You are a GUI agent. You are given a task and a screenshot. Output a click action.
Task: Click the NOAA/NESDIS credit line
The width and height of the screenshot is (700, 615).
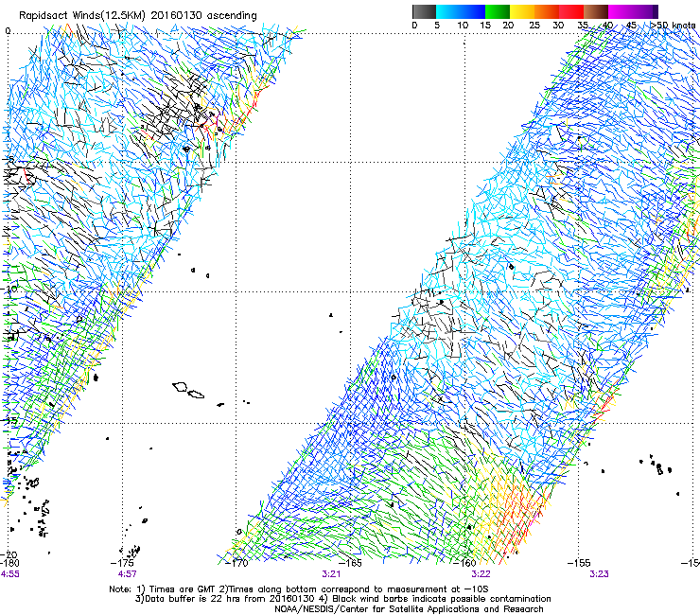point(409,608)
